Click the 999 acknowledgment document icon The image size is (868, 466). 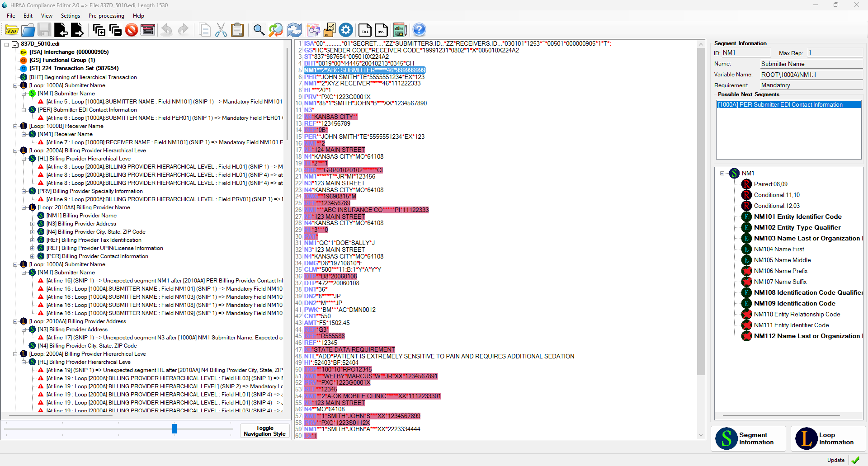(381, 30)
